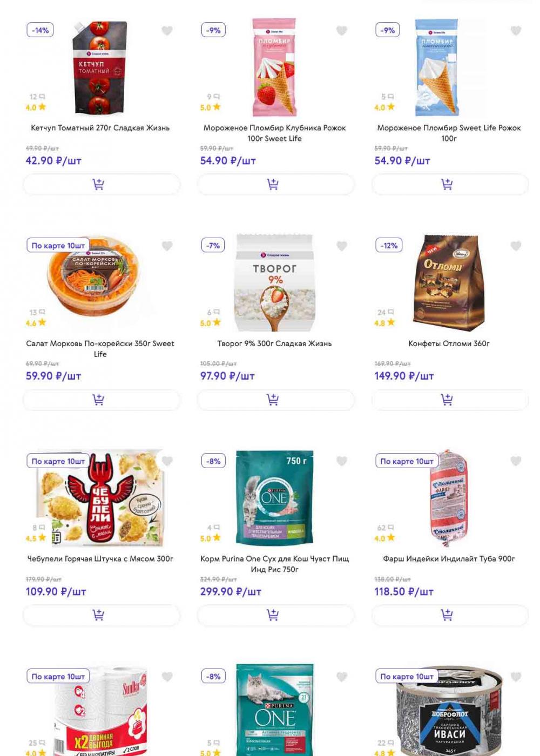540x756 pixels.
Task: Open reviews count on Конфеты Отломи
Action: (386, 312)
